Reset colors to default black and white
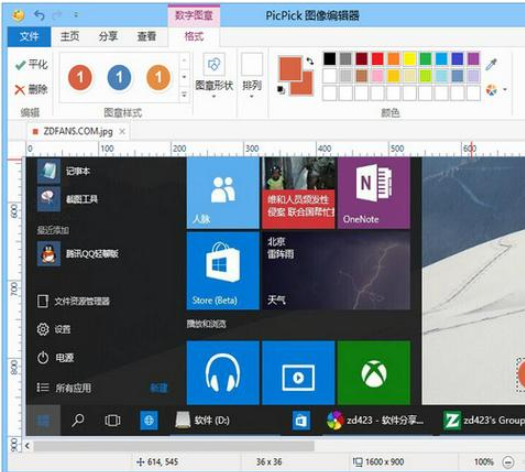The image size is (525, 472). (281, 90)
